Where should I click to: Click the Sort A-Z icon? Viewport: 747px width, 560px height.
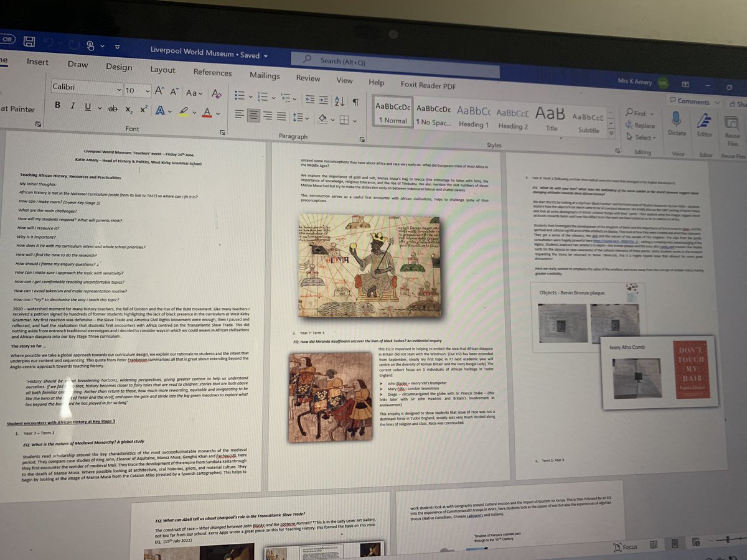click(340, 101)
